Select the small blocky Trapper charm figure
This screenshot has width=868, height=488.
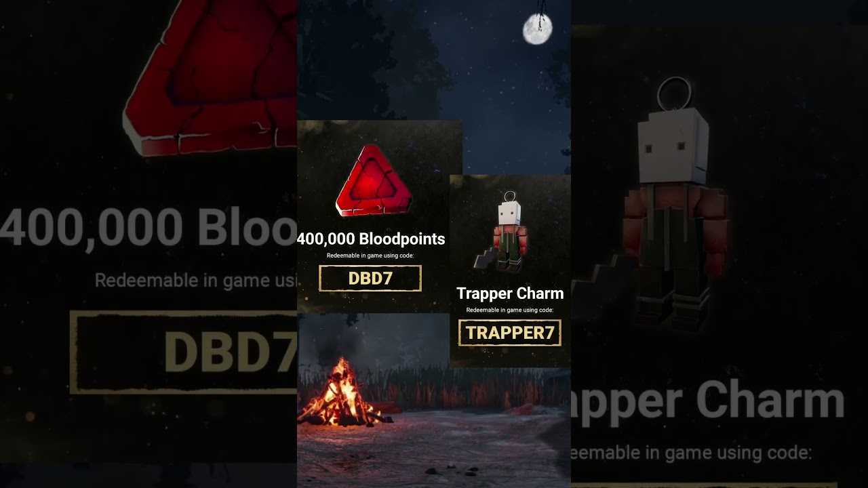505,232
